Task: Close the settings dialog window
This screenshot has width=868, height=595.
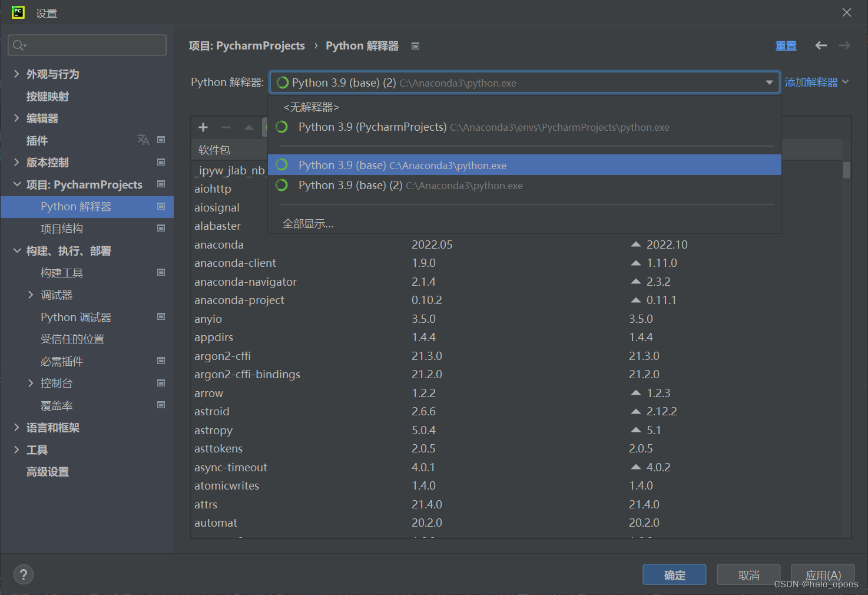Action: (847, 12)
